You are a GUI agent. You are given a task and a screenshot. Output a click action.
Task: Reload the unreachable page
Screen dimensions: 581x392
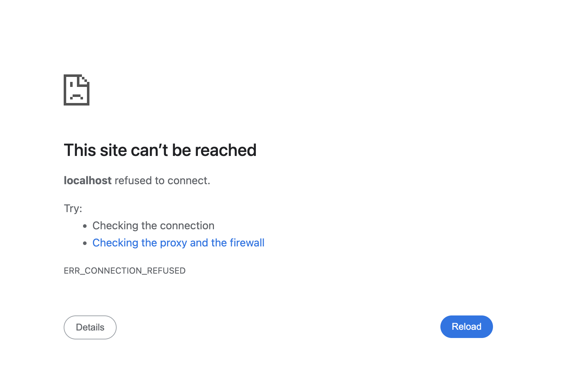466,327
